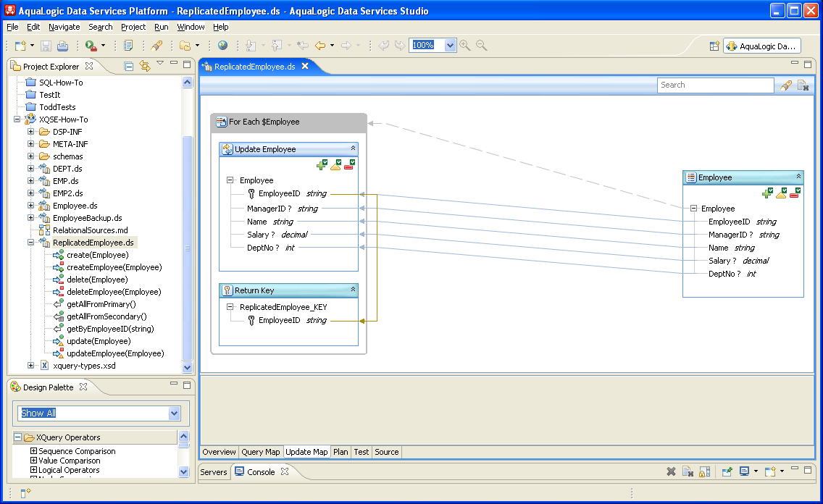Click the Clear Console document icon

pyautogui.click(x=688, y=471)
